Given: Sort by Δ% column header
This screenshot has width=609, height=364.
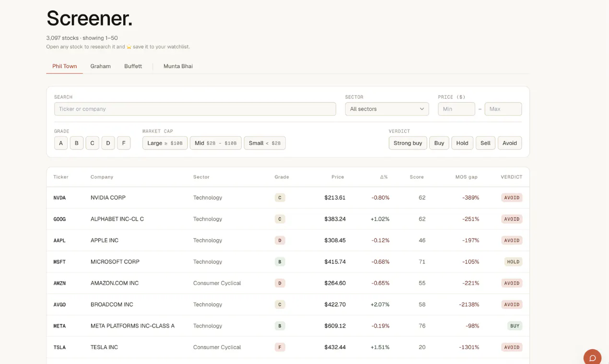Looking at the screenshot, I should click(x=384, y=177).
